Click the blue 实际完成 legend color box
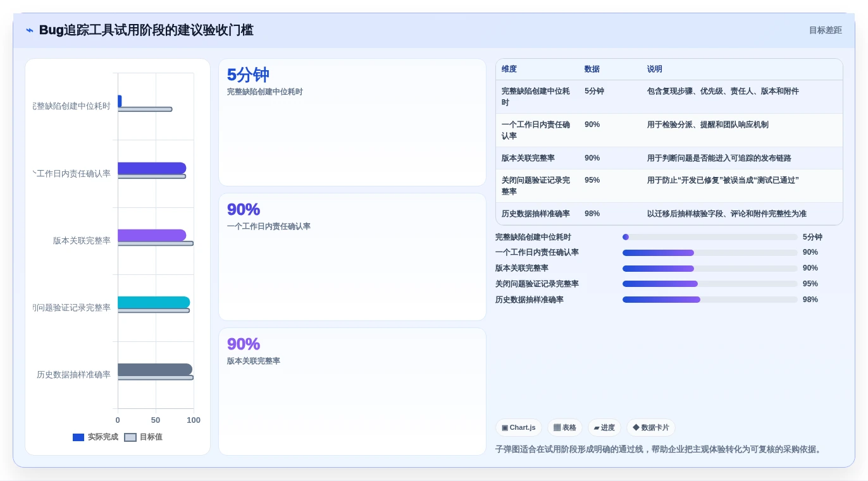This screenshot has height=481, width=868. click(x=78, y=437)
